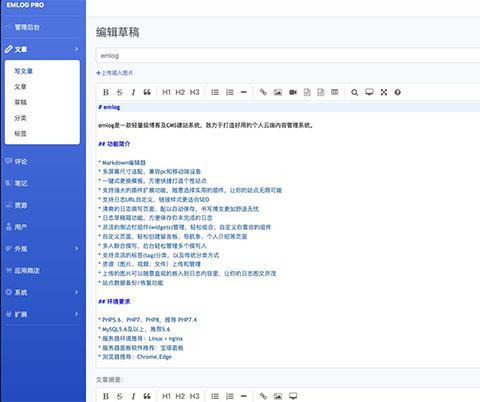Go to 笔记 in the sidebar
This screenshot has width=480, height=402.
click(x=21, y=183)
